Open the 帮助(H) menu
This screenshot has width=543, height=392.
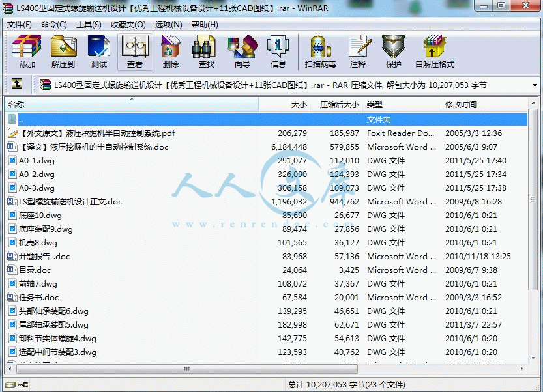205,25
